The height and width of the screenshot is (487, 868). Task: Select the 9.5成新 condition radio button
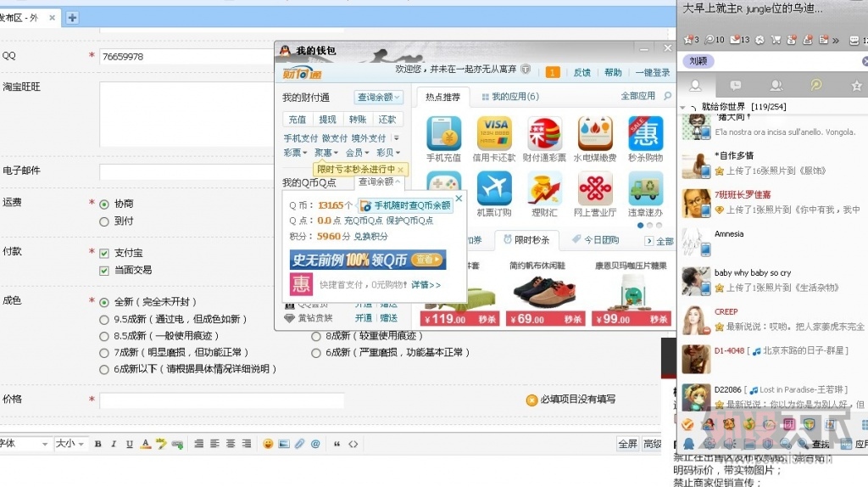[x=104, y=320]
